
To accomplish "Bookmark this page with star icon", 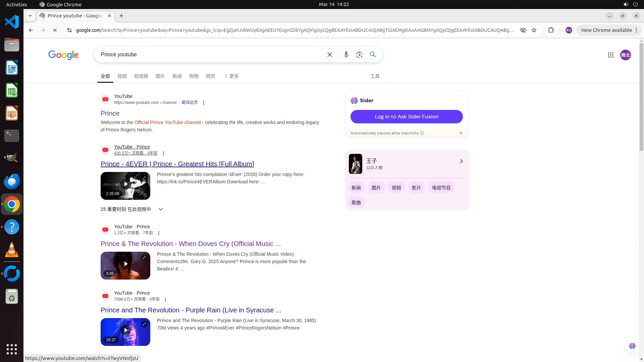I will (x=534, y=30).
